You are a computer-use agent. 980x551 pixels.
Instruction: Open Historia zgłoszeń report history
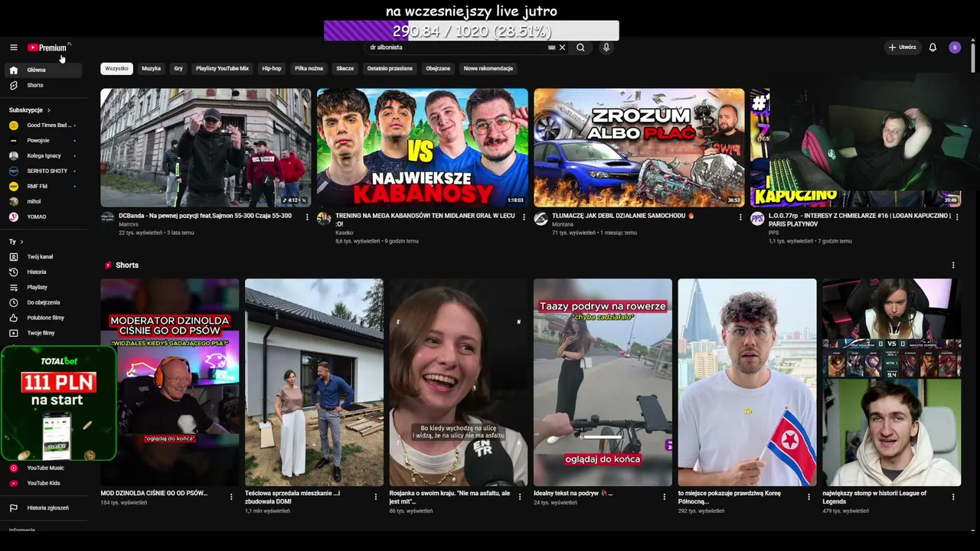44,507
